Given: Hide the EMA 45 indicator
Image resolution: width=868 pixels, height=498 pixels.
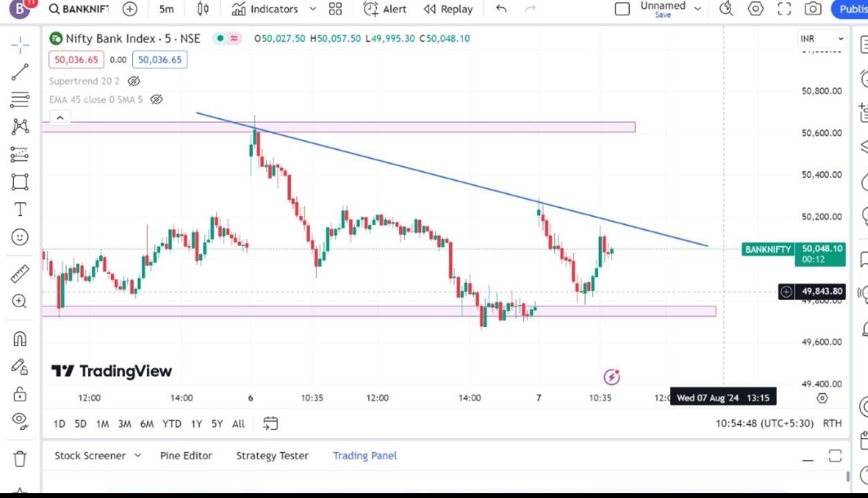Looking at the screenshot, I should pos(157,99).
